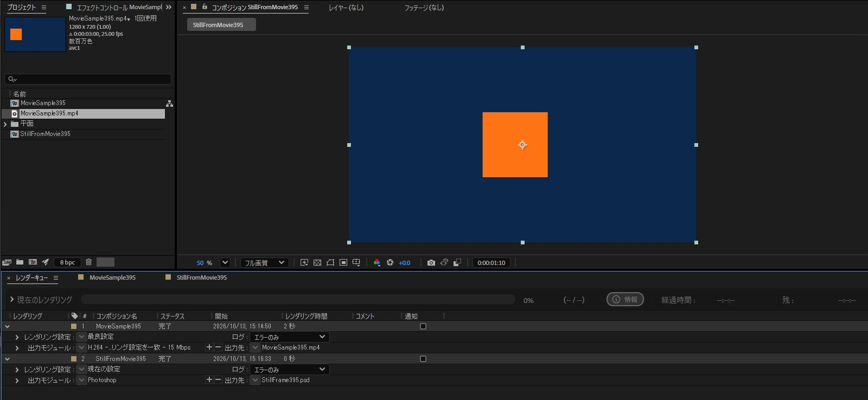
Task: Click the 最良設定 render settings link
Action: (100, 337)
